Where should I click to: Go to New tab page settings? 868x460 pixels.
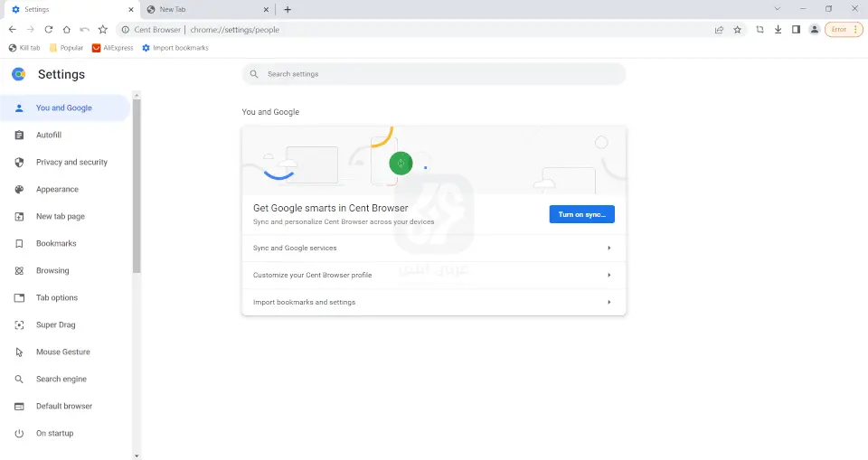click(65, 216)
